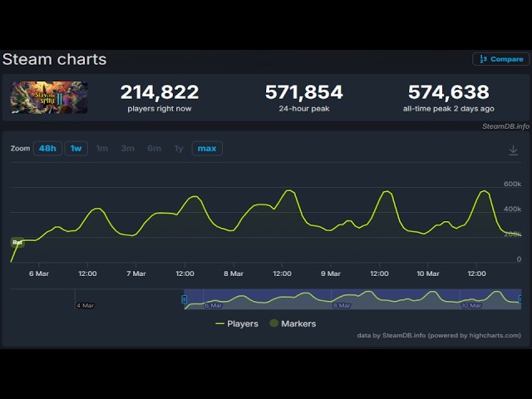The height and width of the screenshot is (399, 532).
Task: Choose the 6m zoom option
Action: pyautogui.click(x=154, y=149)
